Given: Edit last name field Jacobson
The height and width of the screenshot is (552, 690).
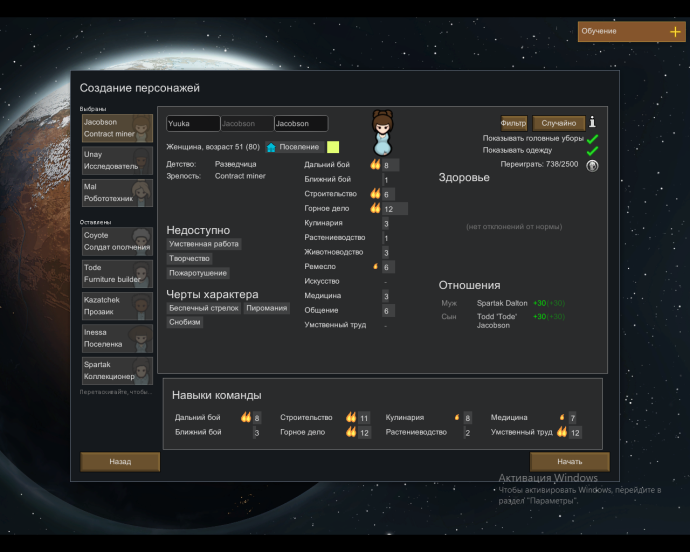Looking at the screenshot, I should click(x=301, y=124).
